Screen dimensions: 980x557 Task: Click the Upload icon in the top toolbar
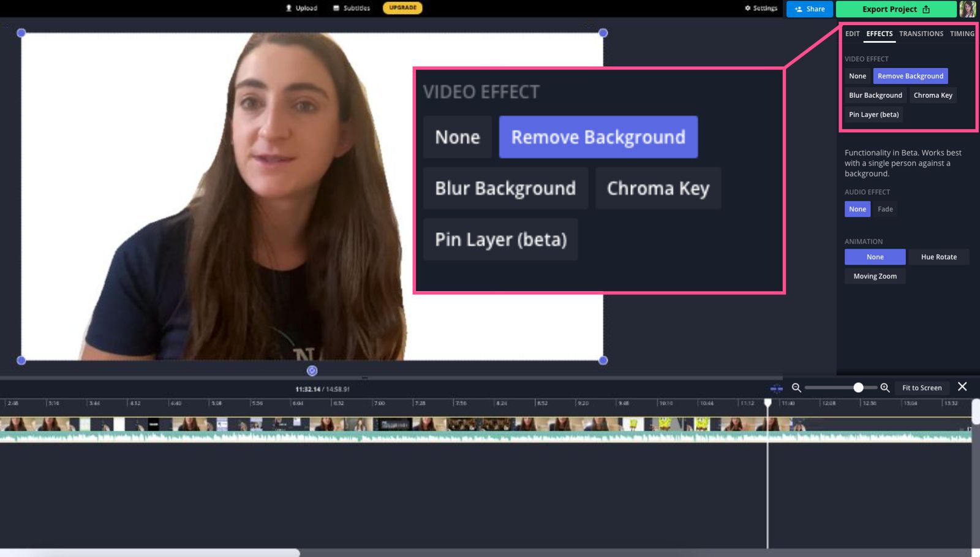coord(288,8)
